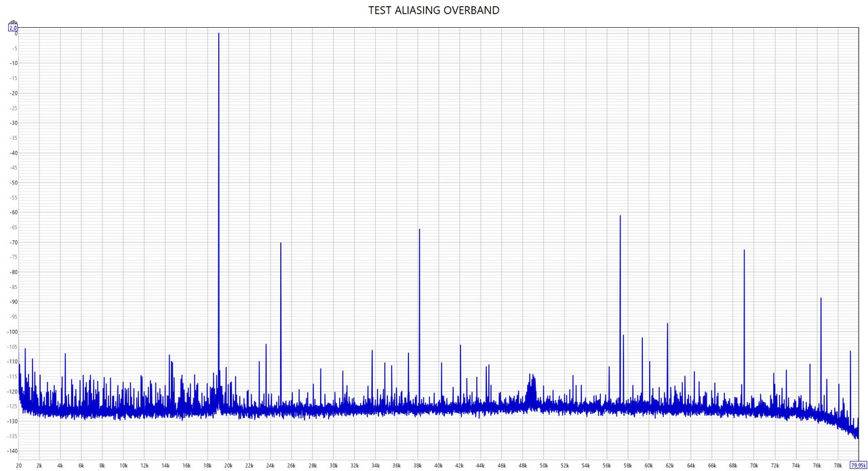
Task: Click the -100 label on the dB axis
Action: tap(12, 332)
